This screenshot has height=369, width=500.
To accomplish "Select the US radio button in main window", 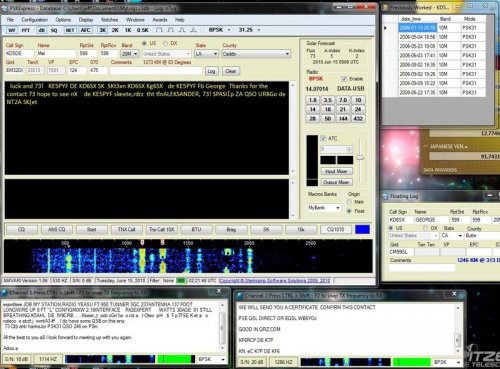I will (145, 43).
